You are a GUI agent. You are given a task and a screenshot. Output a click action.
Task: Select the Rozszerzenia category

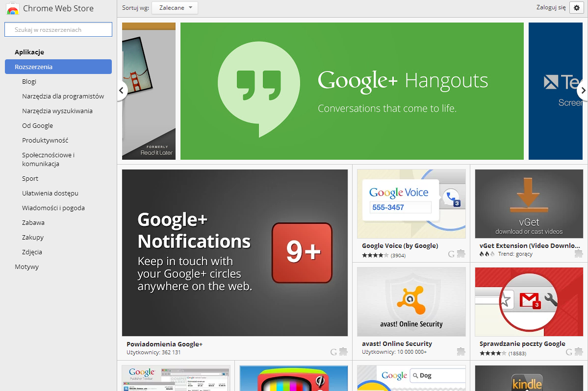click(58, 67)
